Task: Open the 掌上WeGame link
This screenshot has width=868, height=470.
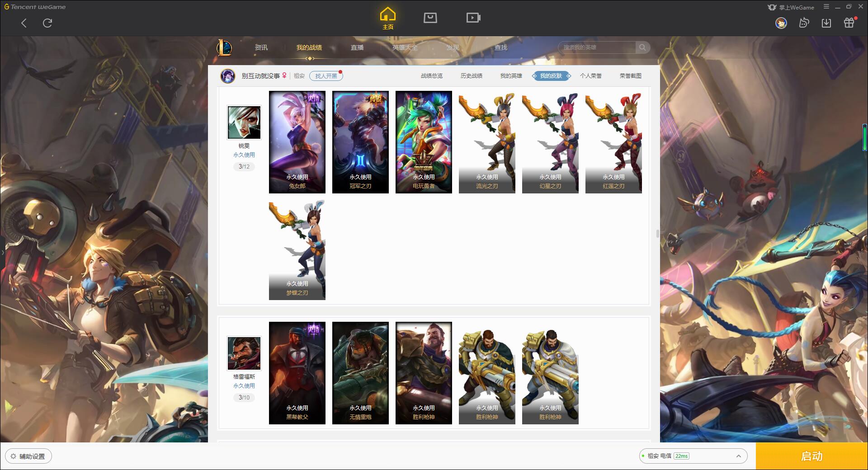Action: coord(791,7)
